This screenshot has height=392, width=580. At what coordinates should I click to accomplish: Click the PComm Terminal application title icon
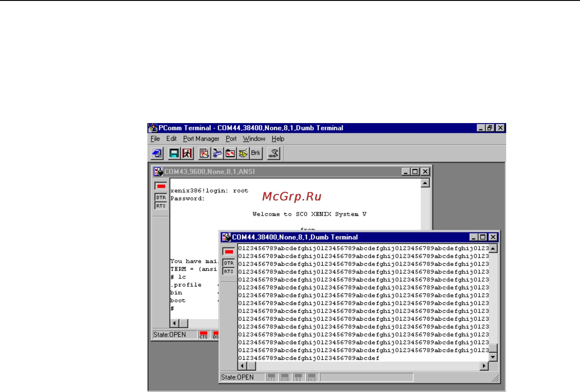[x=153, y=128]
